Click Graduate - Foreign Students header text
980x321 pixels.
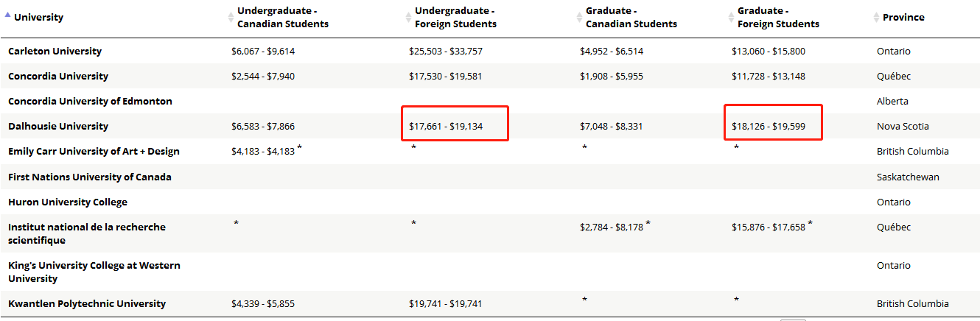point(778,17)
